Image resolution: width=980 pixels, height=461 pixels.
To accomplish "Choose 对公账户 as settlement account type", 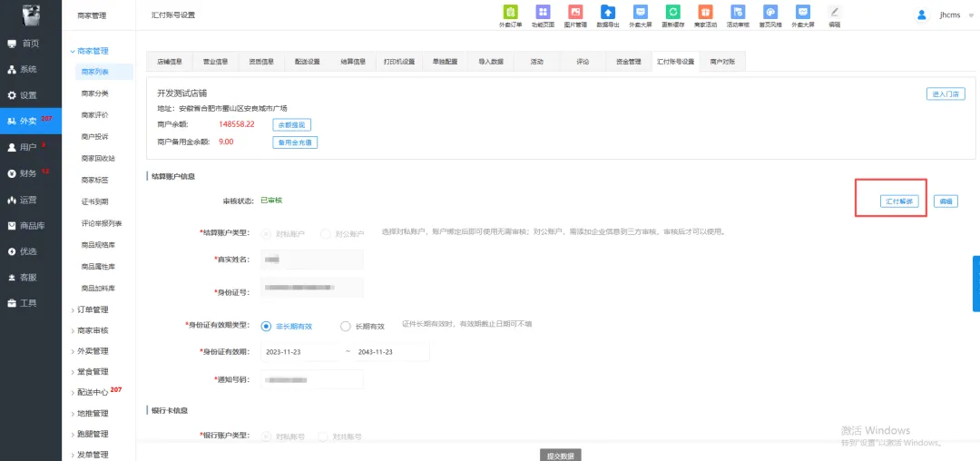I will 326,234.
